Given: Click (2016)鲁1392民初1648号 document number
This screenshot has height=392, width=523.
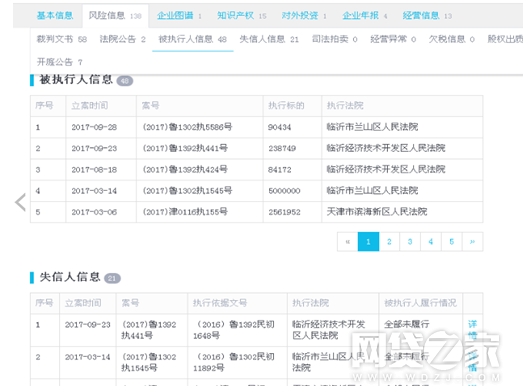Looking at the screenshot, I should [x=233, y=330].
